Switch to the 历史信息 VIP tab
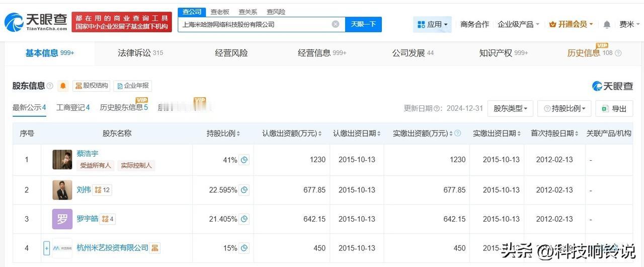The height and width of the screenshot is (267, 644). click(x=590, y=53)
